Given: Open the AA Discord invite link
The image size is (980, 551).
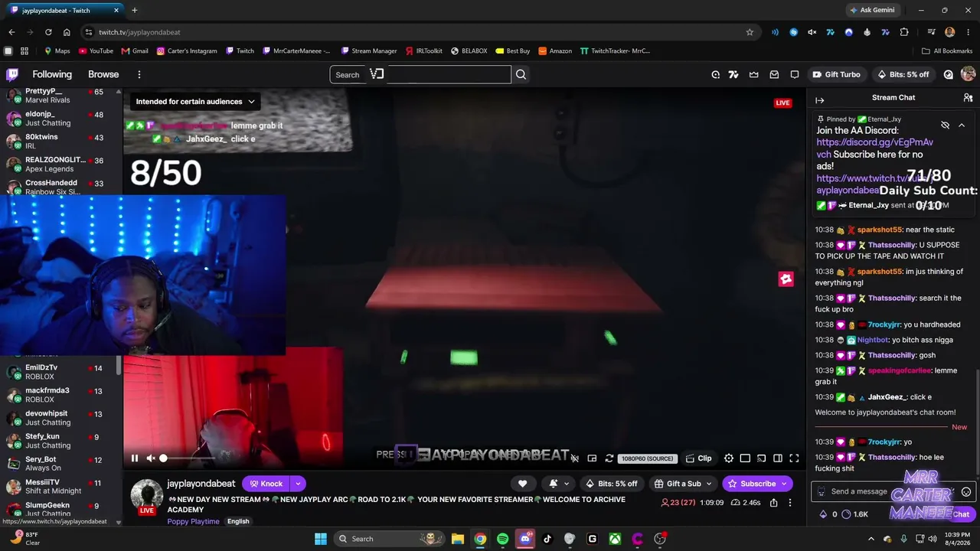Looking at the screenshot, I should click(x=874, y=148).
